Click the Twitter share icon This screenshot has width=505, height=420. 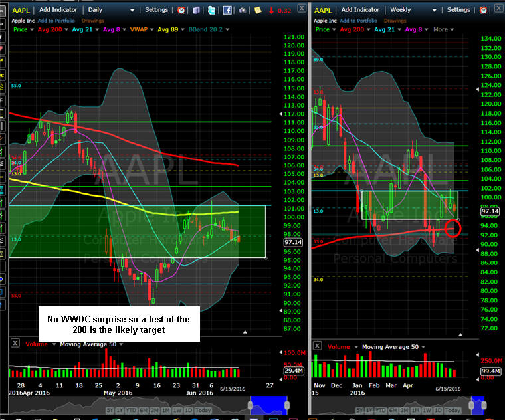[x=211, y=10]
